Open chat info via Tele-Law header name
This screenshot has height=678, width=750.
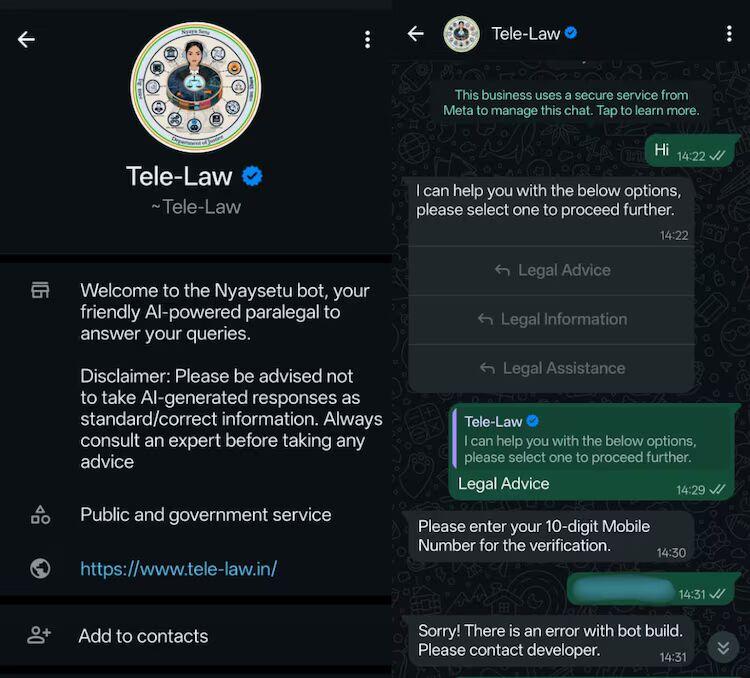pos(526,34)
